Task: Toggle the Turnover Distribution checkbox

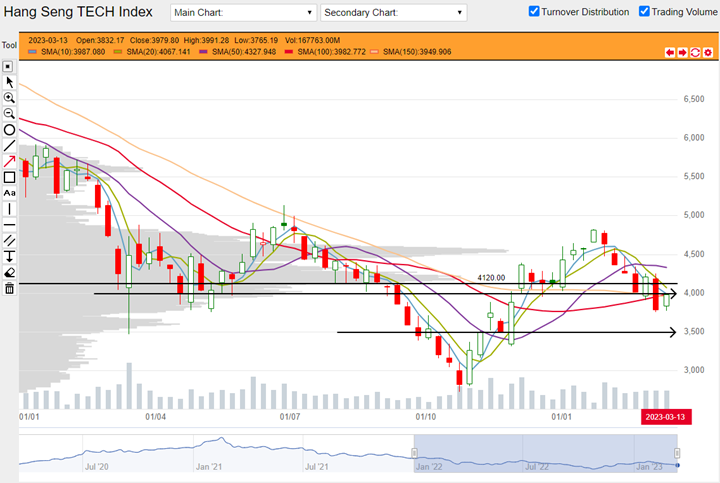Action: pos(534,11)
